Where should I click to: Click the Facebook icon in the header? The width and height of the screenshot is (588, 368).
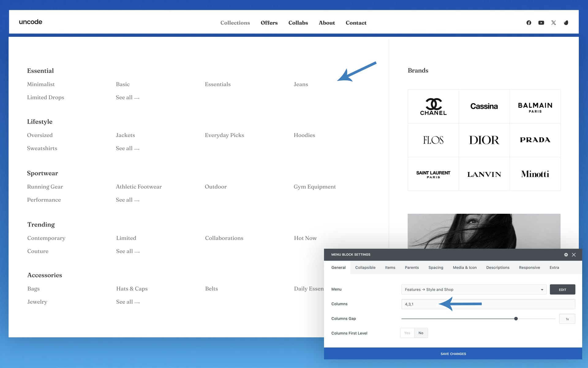tap(529, 23)
